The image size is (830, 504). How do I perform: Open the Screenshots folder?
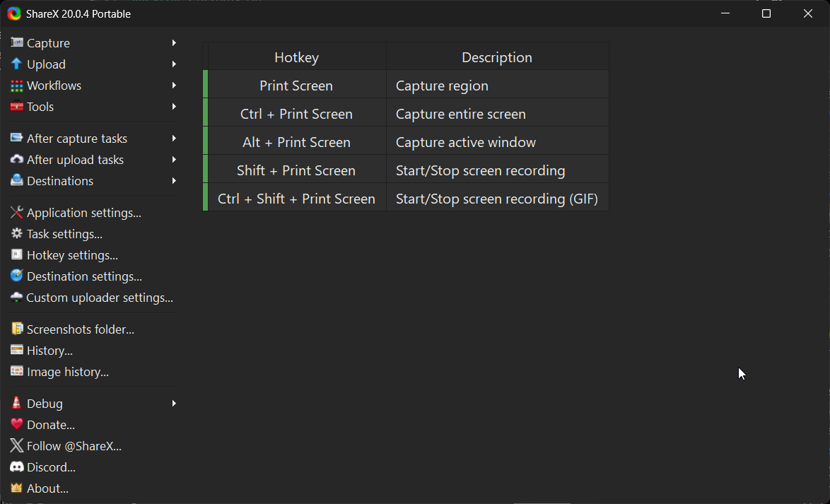click(x=94, y=329)
